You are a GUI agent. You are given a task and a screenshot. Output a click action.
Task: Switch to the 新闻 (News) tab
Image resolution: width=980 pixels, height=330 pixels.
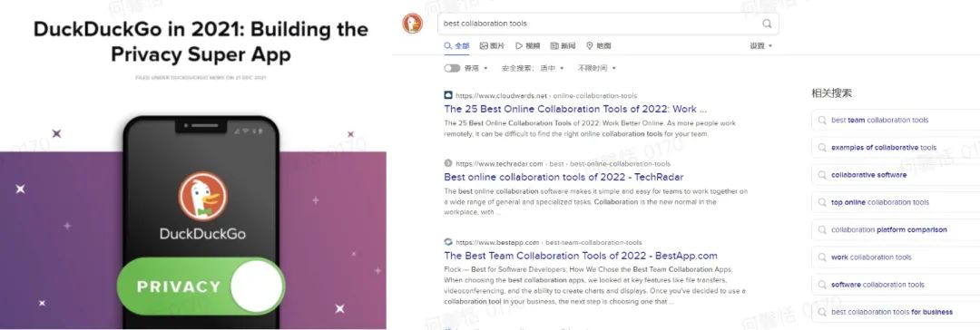coord(563,45)
